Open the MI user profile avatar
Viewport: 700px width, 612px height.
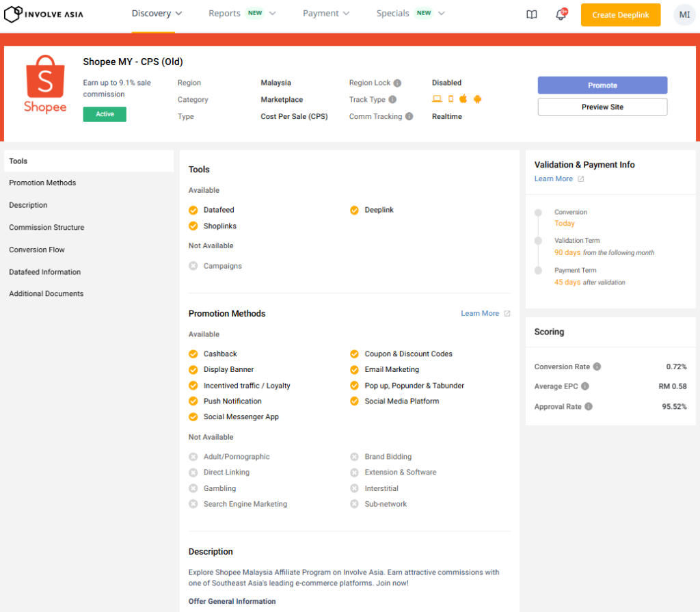point(684,15)
